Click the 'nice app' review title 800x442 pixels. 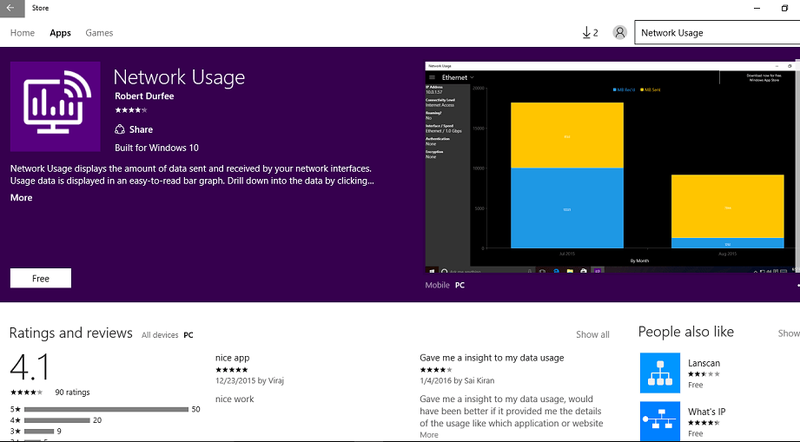click(x=232, y=358)
